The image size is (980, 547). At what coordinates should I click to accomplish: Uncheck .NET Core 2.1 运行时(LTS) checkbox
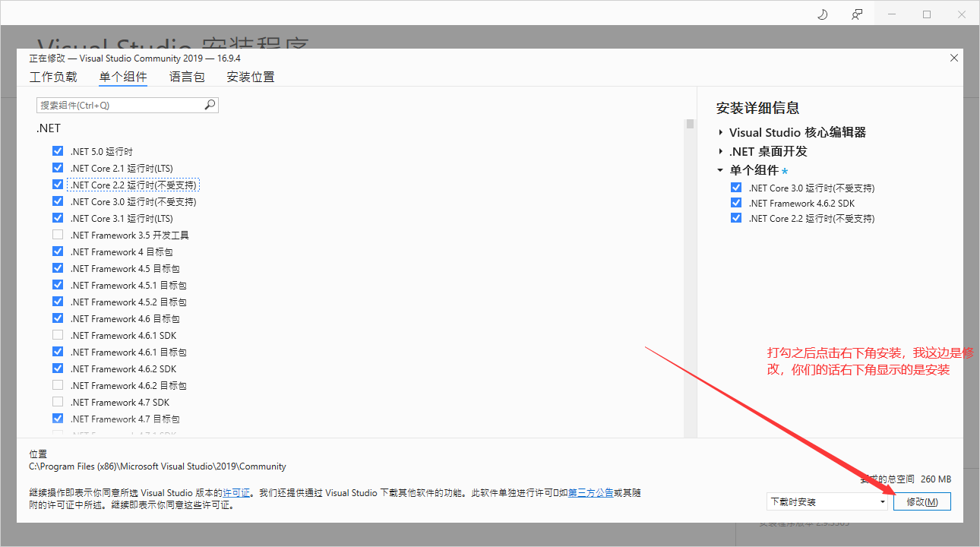58,168
